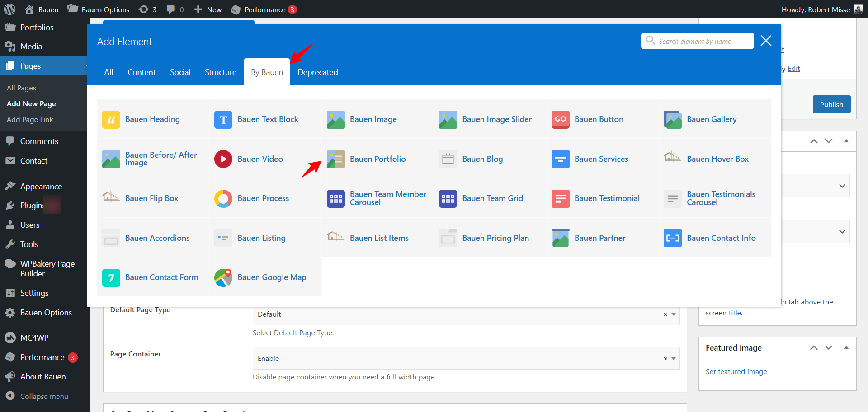Image resolution: width=868 pixels, height=412 pixels.
Task: Select the Bauen Hover Box icon
Action: click(673, 157)
